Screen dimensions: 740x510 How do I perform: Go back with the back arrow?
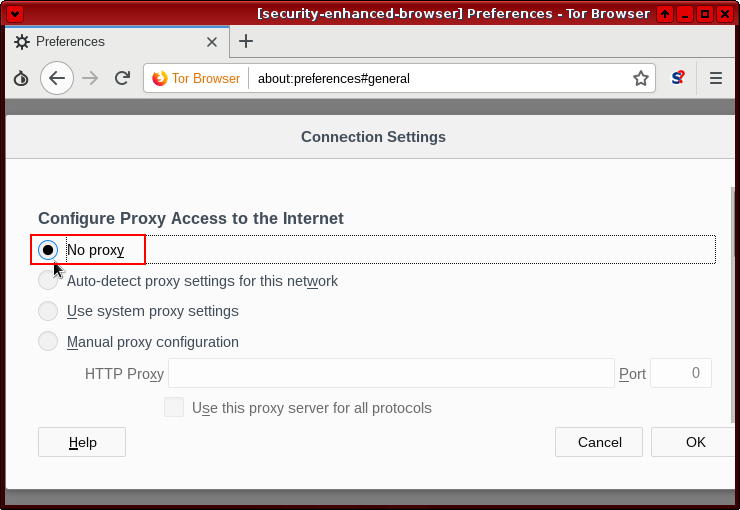point(57,78)
